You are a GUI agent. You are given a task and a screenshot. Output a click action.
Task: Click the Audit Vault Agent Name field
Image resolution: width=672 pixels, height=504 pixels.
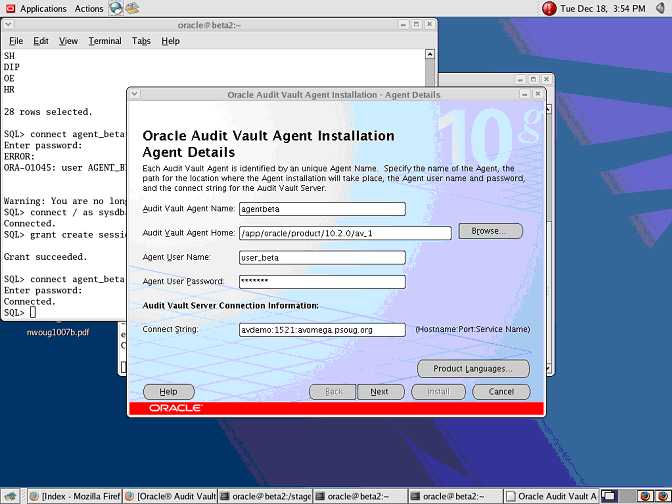point(322,209)
